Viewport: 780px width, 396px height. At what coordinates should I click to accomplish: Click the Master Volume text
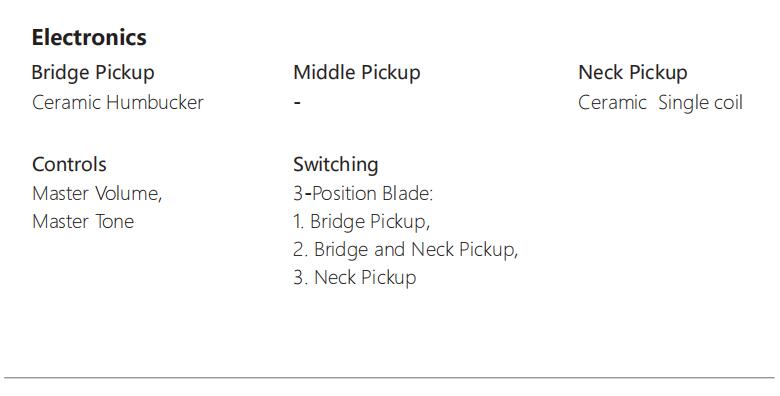[97, 194]
